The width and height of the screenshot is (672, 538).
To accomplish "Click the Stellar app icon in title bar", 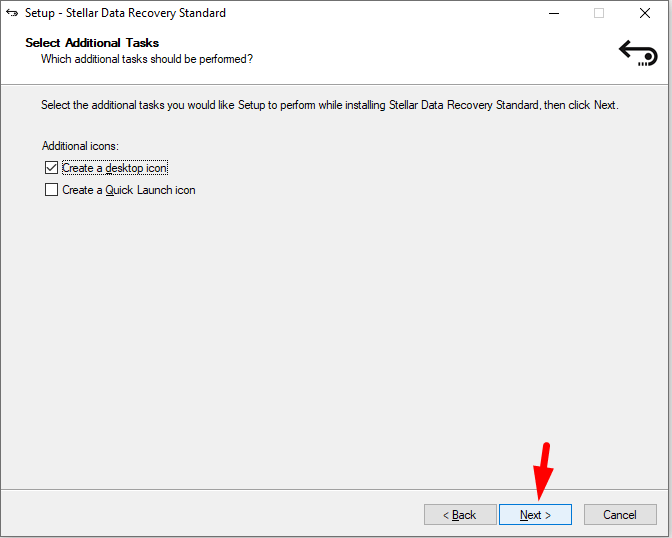I will tap(12, 13).
